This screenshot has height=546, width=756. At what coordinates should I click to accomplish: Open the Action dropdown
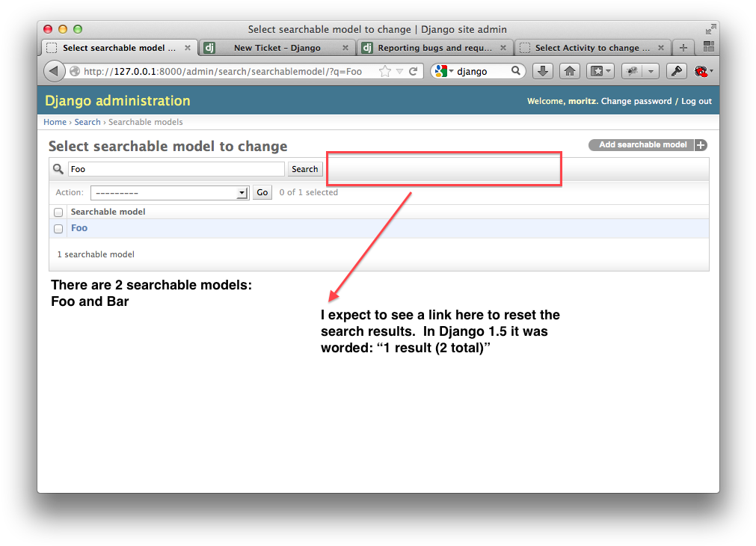170,192
